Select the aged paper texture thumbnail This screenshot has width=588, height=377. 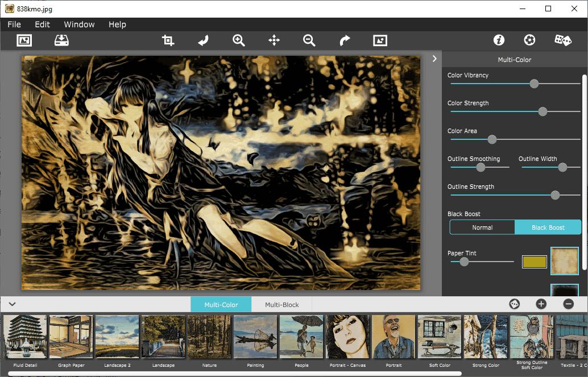pos(565,261)
